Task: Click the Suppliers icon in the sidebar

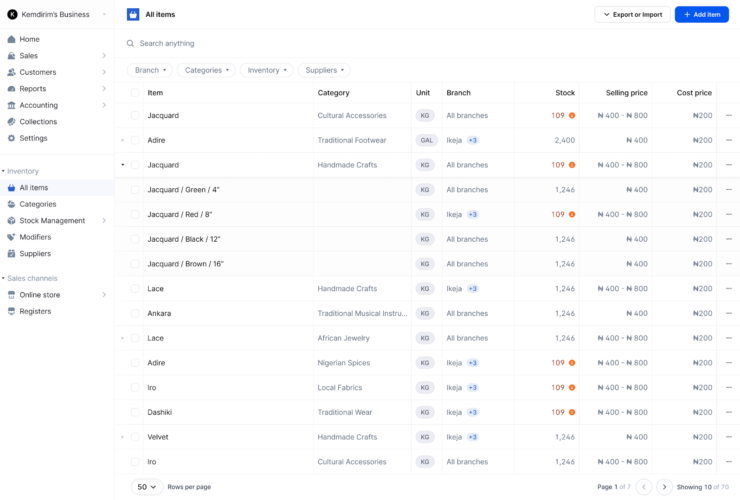Action: coord(12,254)
